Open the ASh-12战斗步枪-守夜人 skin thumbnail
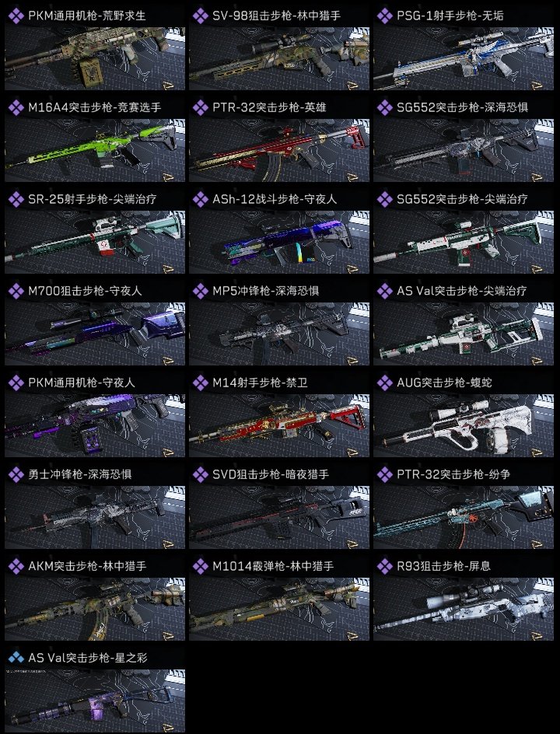The height and width of the screenshot is (734, 560). click(279, 242)
